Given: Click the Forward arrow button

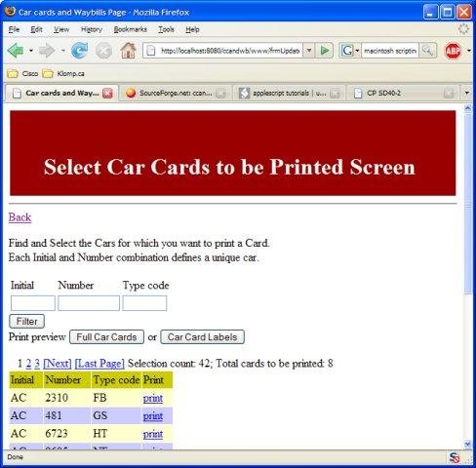Looking at the screenshot, I should point(47,51).
